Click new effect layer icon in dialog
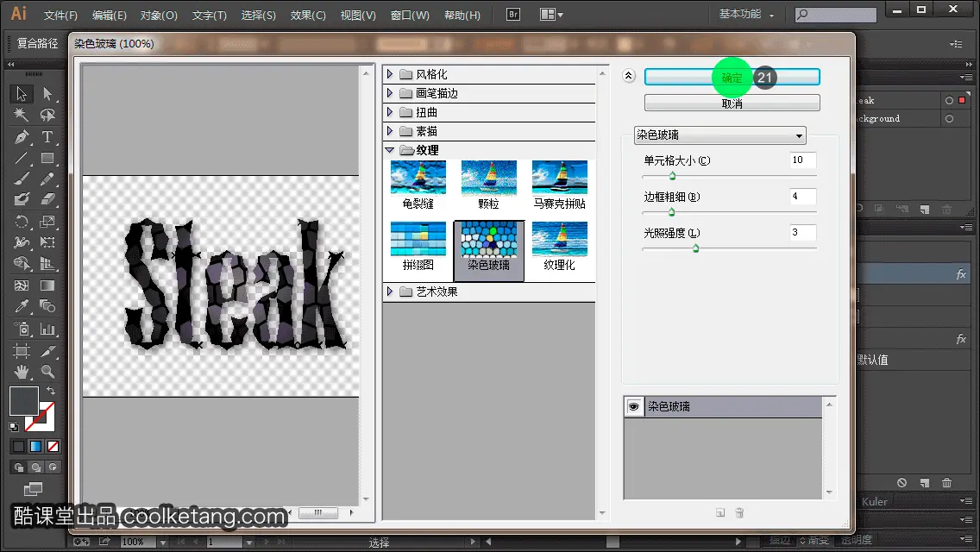The width and height of the screenshot is (980, 552). [x=720, y=512]
